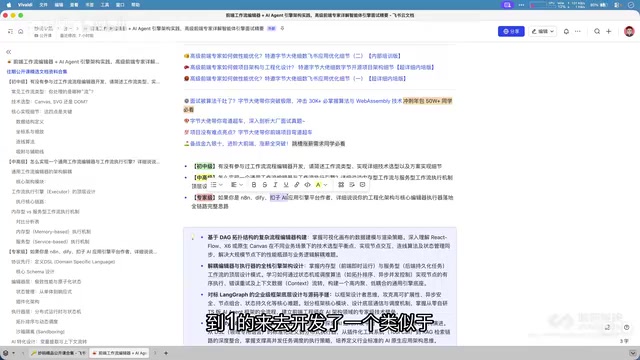Jump to outline heading 往期公开课精选文档资料合集
640x360 pixels.
click(37, 71)
